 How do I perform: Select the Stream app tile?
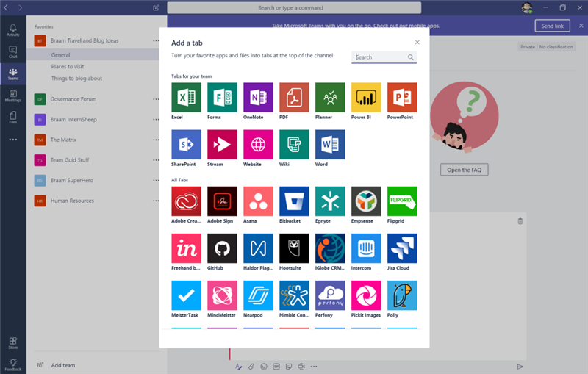[x=222, y=145]
